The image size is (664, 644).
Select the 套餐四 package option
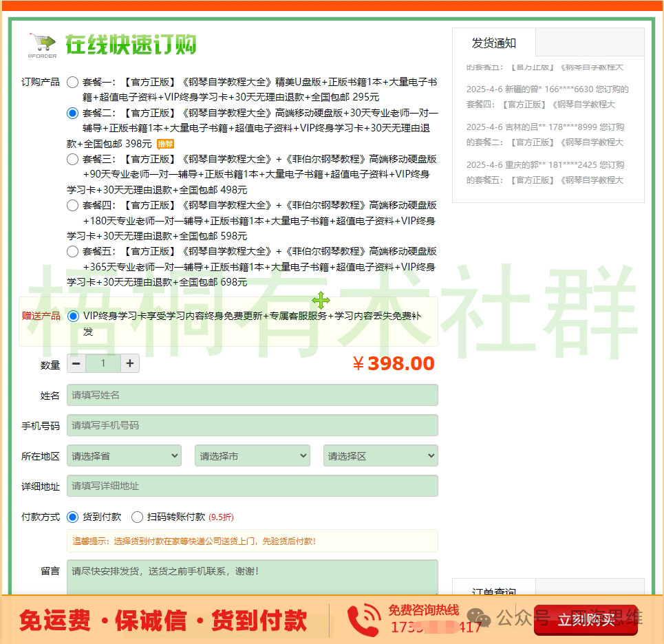click(72, 205)
